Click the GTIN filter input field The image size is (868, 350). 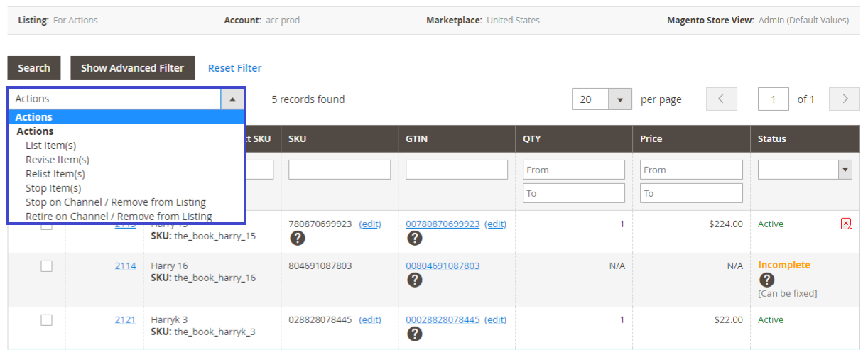[457, 170]
